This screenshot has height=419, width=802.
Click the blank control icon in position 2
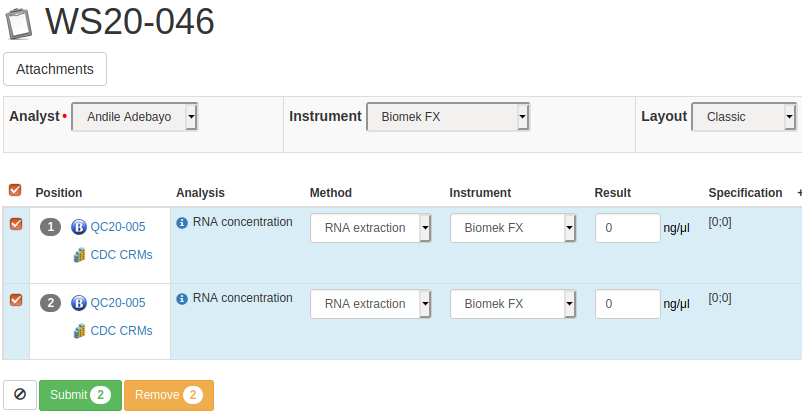pos(79,303)
